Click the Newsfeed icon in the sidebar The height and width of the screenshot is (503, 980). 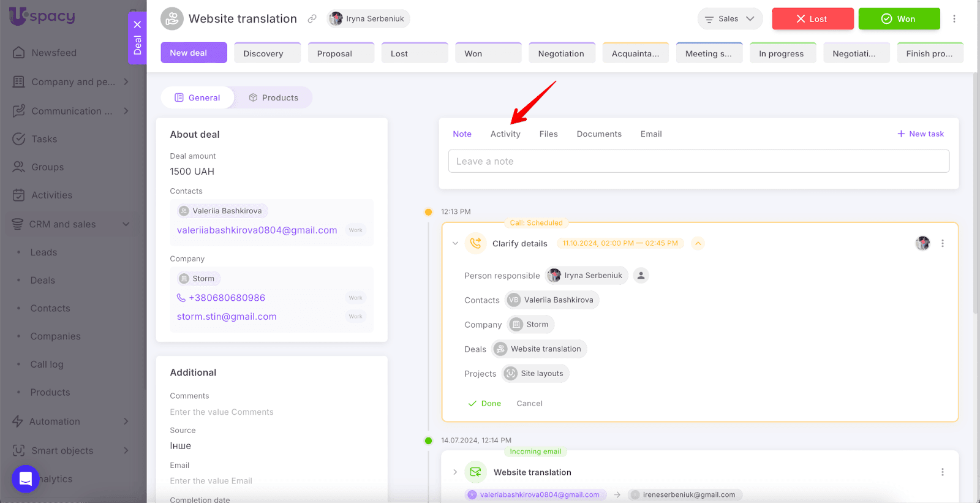tap(19, 53)
